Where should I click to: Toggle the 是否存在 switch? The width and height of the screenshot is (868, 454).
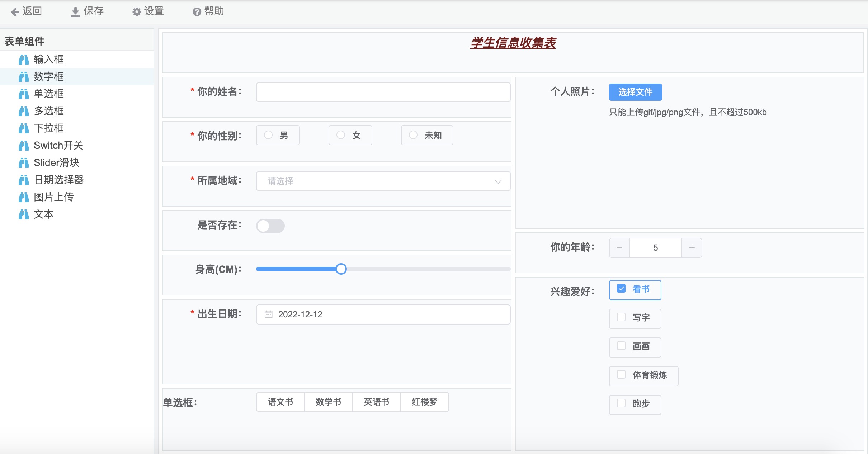pos(270,226)
